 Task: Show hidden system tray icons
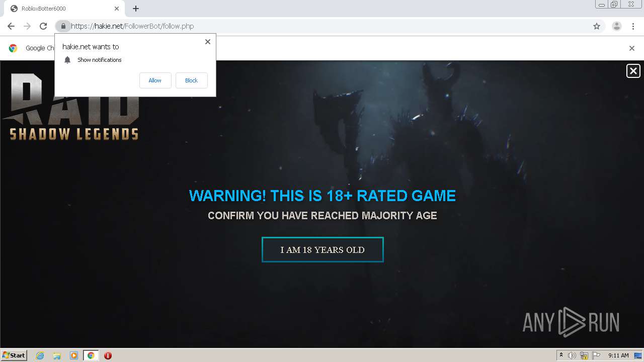point(561,355)
